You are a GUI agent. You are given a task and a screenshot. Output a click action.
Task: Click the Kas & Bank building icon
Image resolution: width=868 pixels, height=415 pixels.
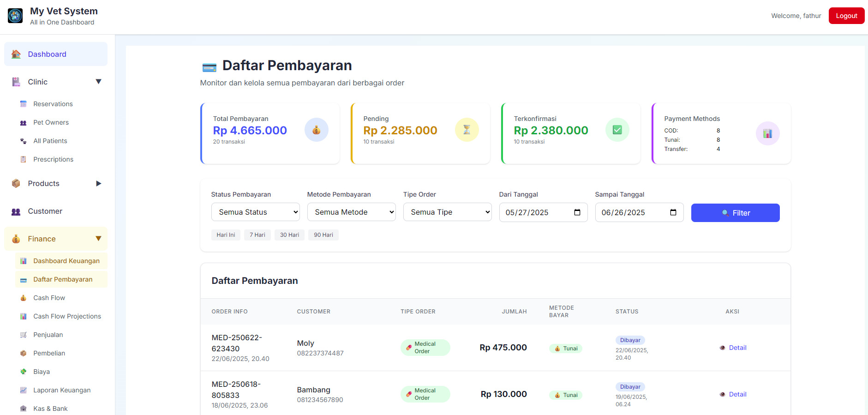[x=24, y=409]
